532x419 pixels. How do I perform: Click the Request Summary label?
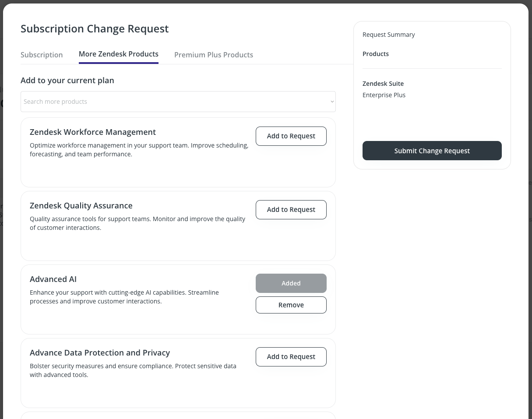(x=389, y=35)
